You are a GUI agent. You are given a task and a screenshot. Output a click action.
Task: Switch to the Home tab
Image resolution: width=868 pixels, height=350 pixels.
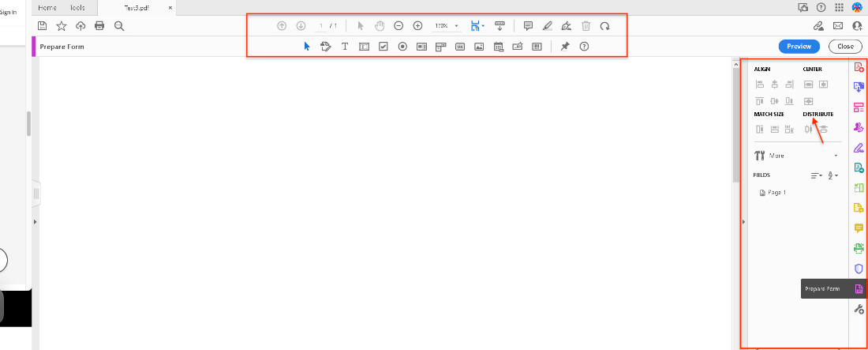point(47,7)
